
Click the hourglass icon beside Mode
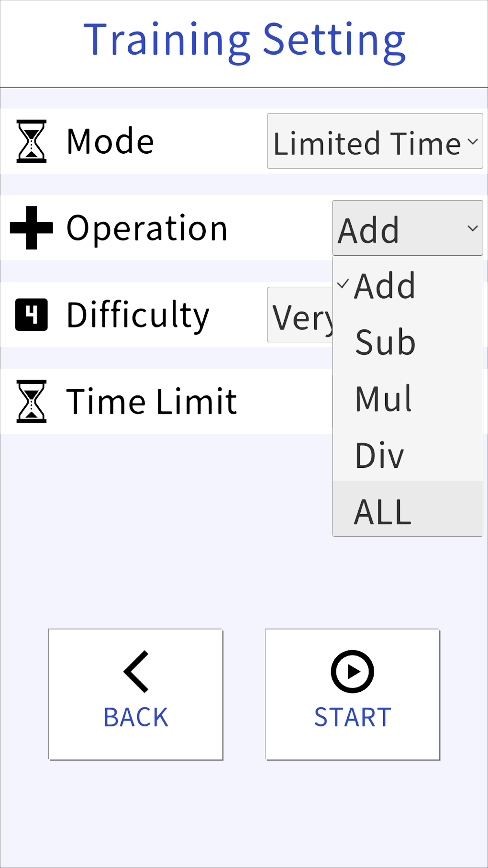pyautogui.click(x=32, y=141)
